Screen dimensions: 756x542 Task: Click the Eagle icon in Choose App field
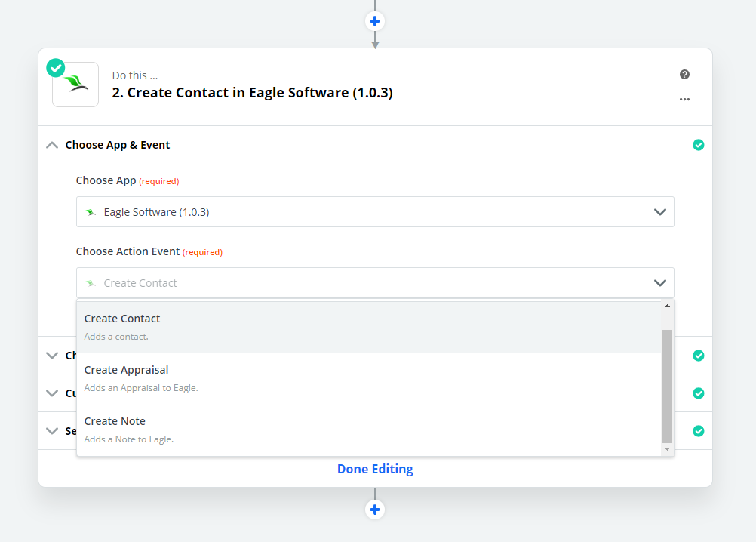(x=91, y=212)
